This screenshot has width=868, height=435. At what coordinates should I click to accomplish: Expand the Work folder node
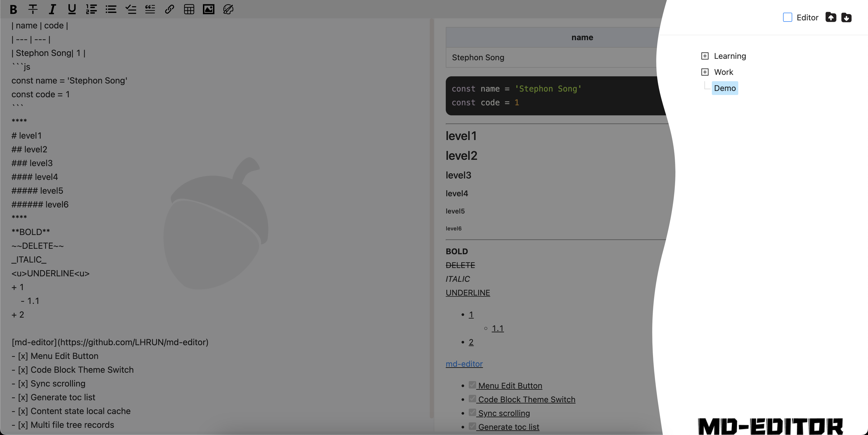tap(705, 72)
